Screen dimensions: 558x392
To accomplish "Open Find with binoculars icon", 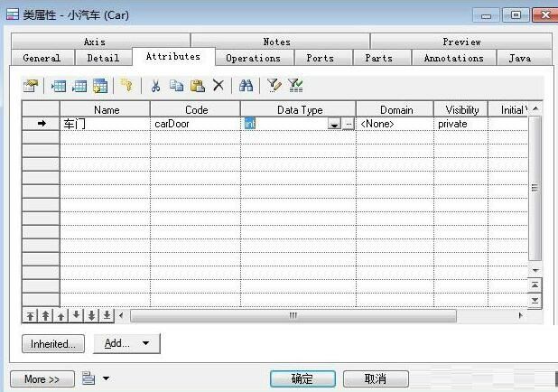I will pos(246,86).
